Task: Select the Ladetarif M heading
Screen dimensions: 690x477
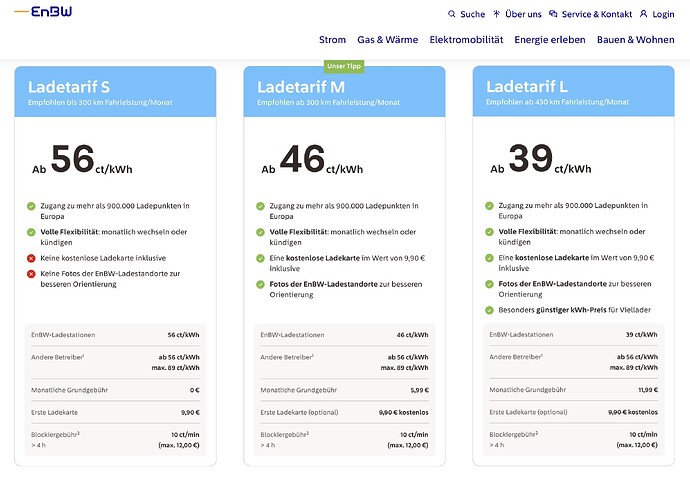Action: point(301,87)
